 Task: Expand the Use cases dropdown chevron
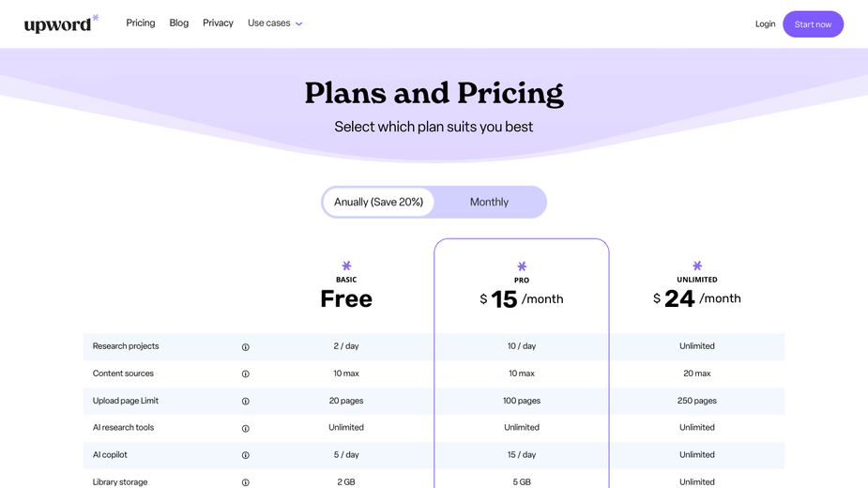coord(299,23)
